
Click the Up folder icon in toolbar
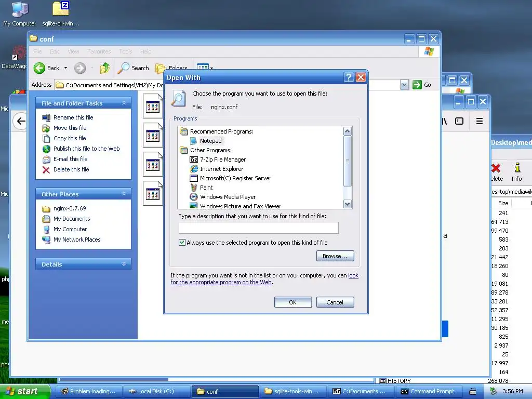[x=105, y=68]
